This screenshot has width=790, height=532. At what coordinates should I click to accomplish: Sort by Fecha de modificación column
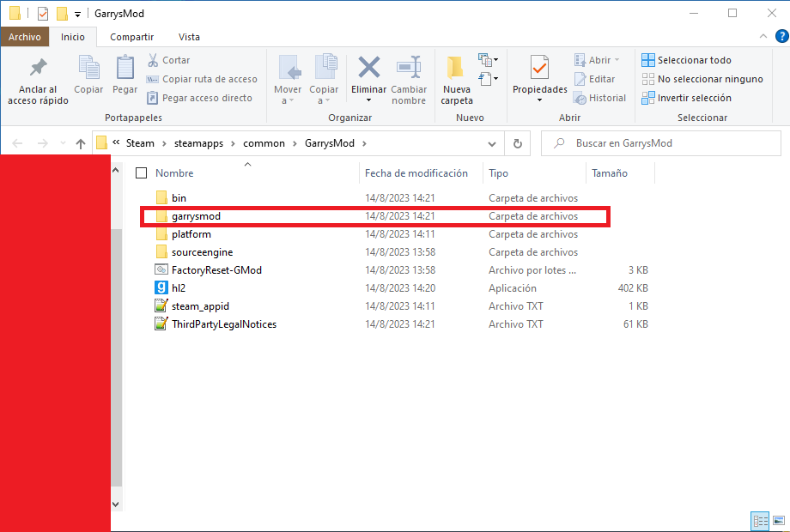pos(416,173)
